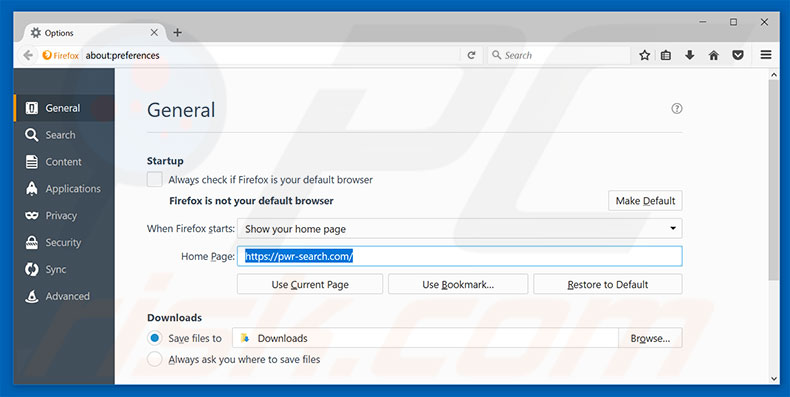The width and height of the screenshot is (790, 397).
Task: Click the Home Page URL field
Action: 459,256
